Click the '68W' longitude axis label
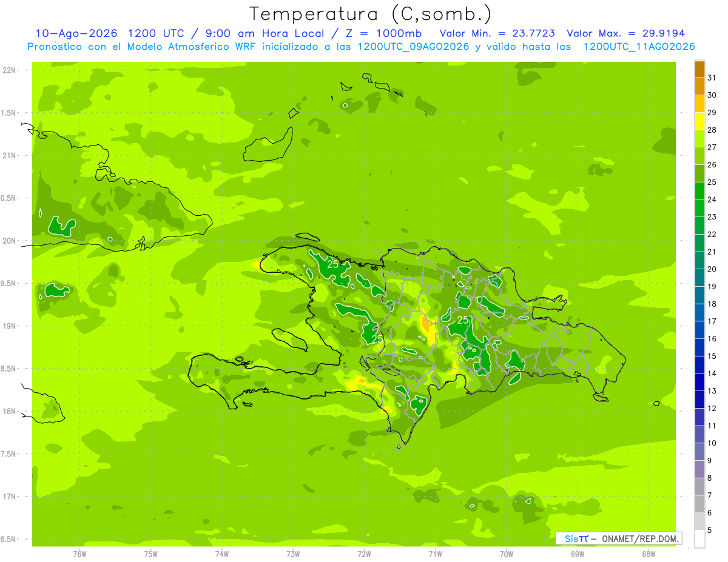The height and width of the screenshot is (562, 728). [x=649, y=554]
